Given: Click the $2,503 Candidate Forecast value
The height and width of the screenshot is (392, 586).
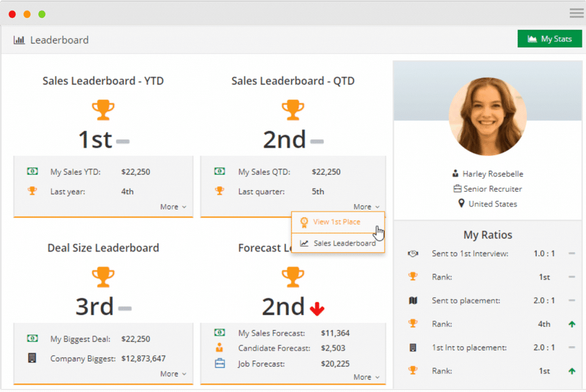Looking at the screenshot, I should point(333,348).
